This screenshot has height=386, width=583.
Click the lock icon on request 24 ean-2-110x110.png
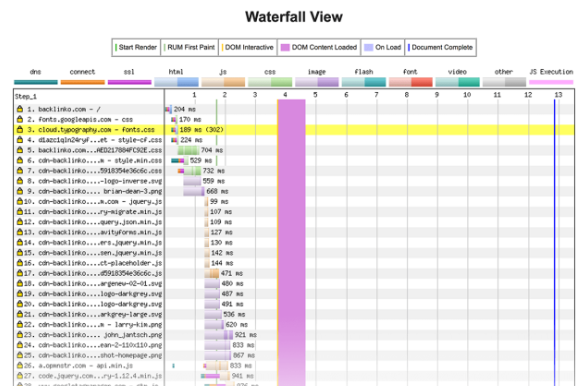tap(20, 345)
